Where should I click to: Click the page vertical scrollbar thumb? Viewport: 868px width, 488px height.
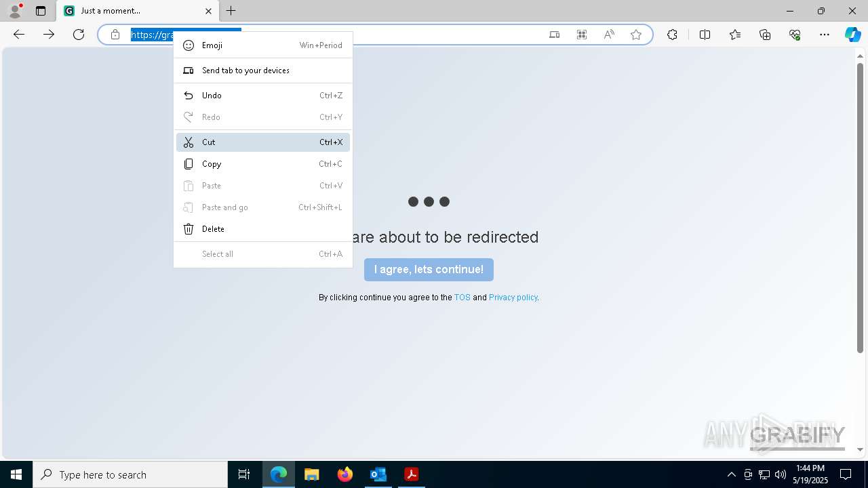(x=860, y=207)
